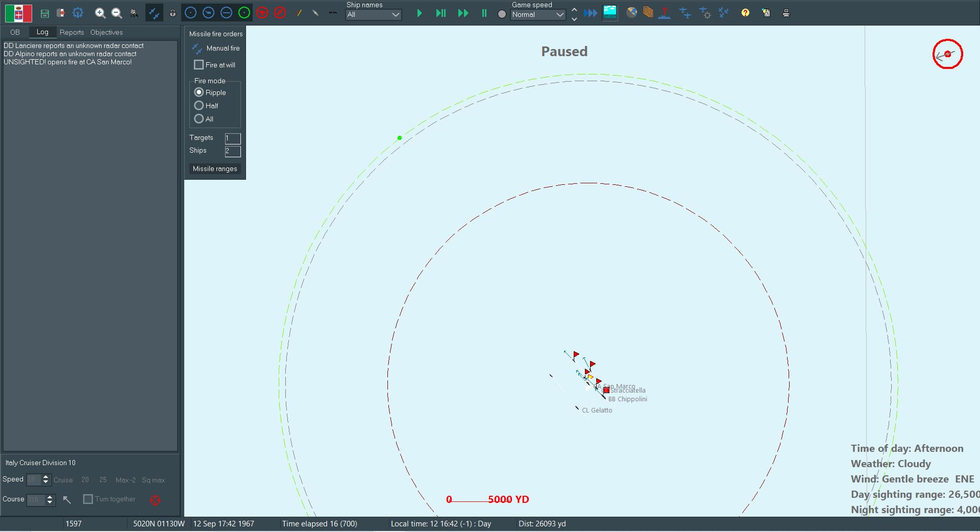This screenshot has height=532, width=980.
Task: Switch to the Objectives tab
Action: coord(107,32)
